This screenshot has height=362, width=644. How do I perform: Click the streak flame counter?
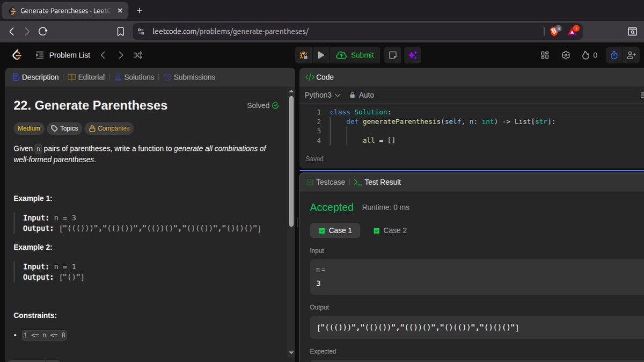tap(590, 55)
